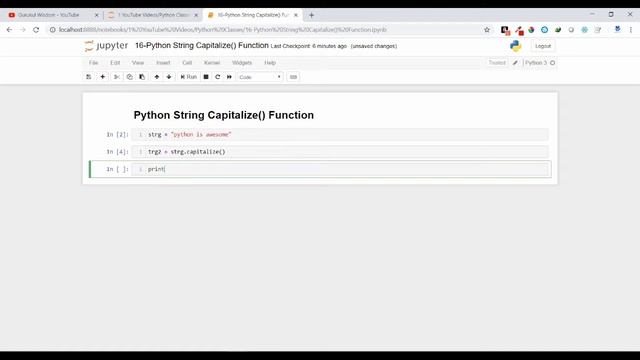The image size is (640, 360).
Task: Paste cells below using the toolbar icon
Action: [x=142, y=77]
